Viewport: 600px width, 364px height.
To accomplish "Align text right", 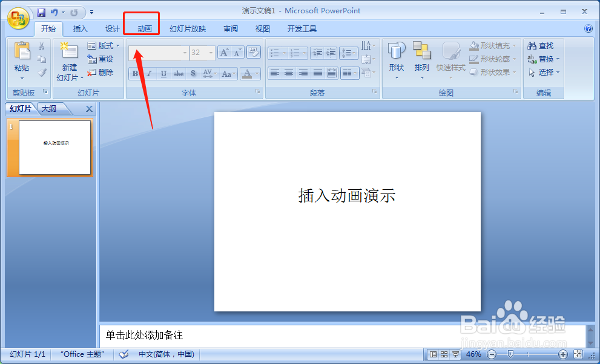I will pyautogui.click(x=303, y=73).
